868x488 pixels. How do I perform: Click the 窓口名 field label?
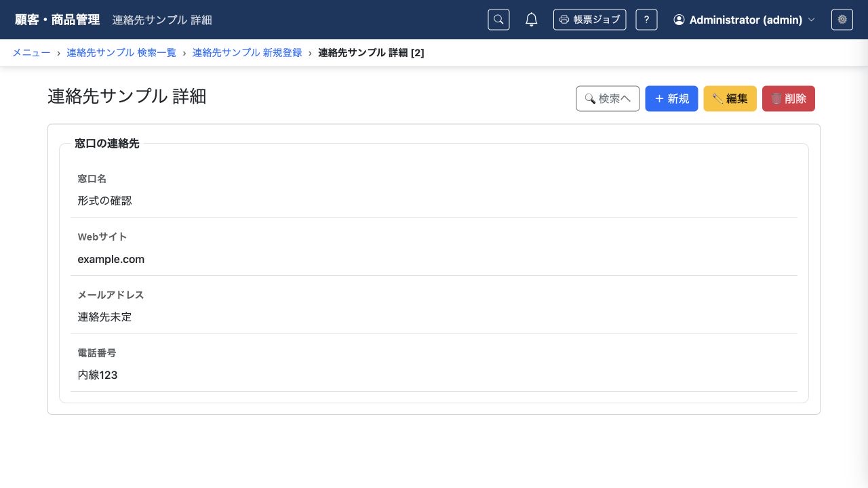pos(92,179)
